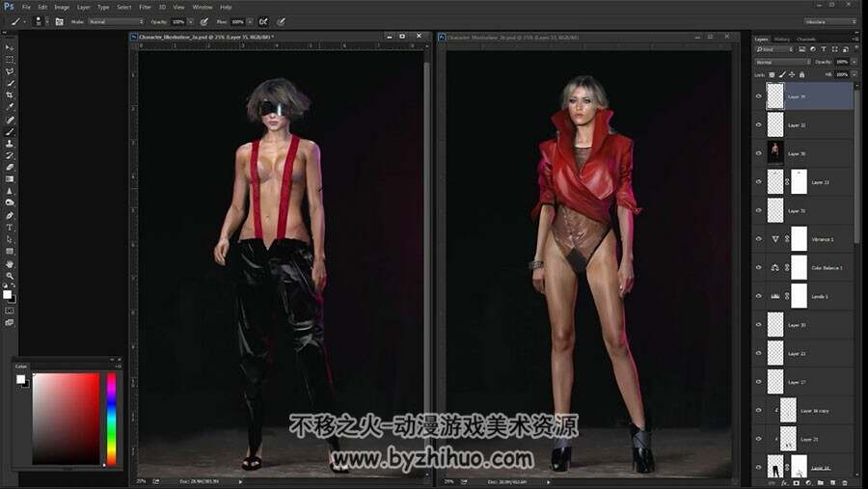Select the Clone Stamp tool
Viewport: 868px width, 489px height.
pyautogui.click(x=10, y=144)
